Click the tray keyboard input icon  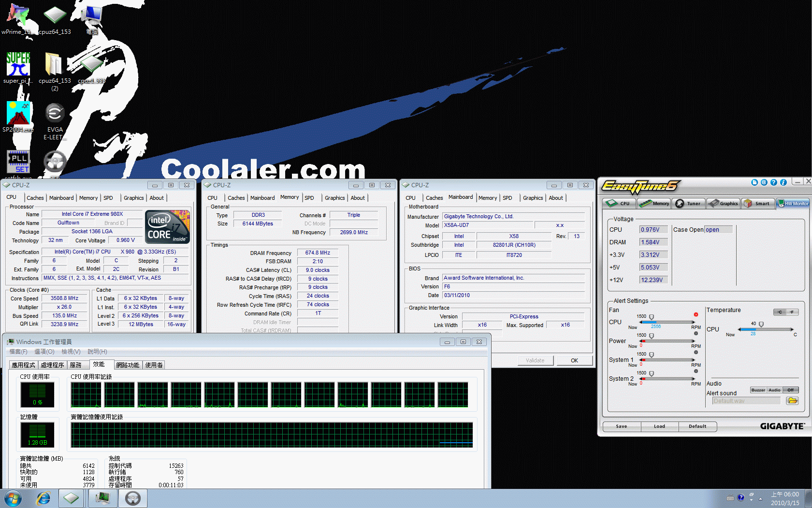pos(730,498)
